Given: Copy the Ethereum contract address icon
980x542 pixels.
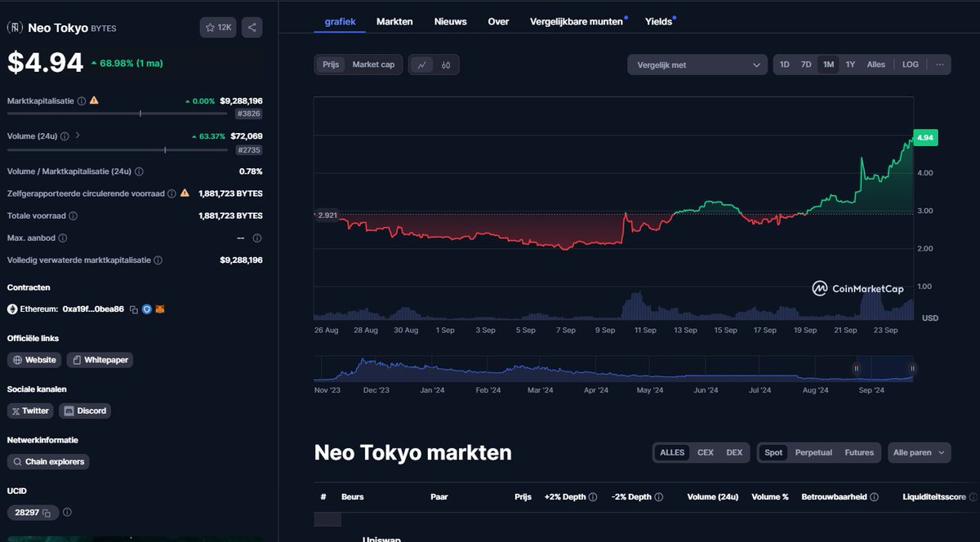Looking at the screenshot, I should 133,309.
